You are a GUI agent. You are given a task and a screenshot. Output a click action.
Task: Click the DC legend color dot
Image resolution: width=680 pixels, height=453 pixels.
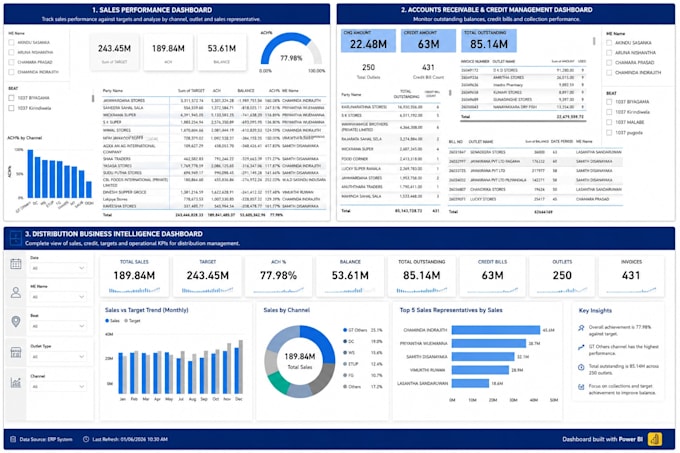345,342
